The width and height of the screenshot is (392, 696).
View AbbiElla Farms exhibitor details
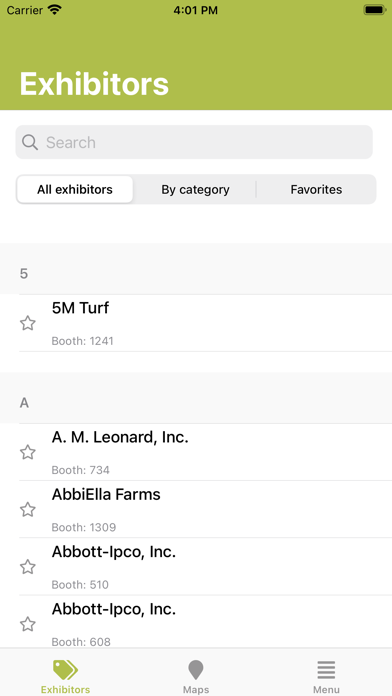205,509
